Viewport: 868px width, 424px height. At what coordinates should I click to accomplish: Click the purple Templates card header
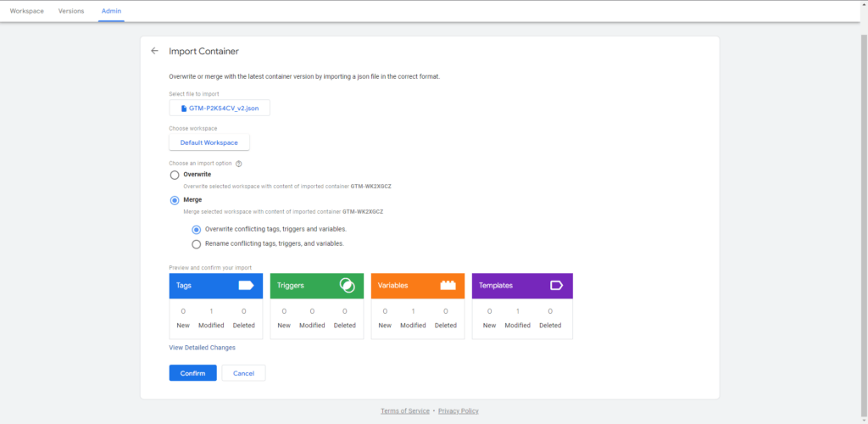522,286
